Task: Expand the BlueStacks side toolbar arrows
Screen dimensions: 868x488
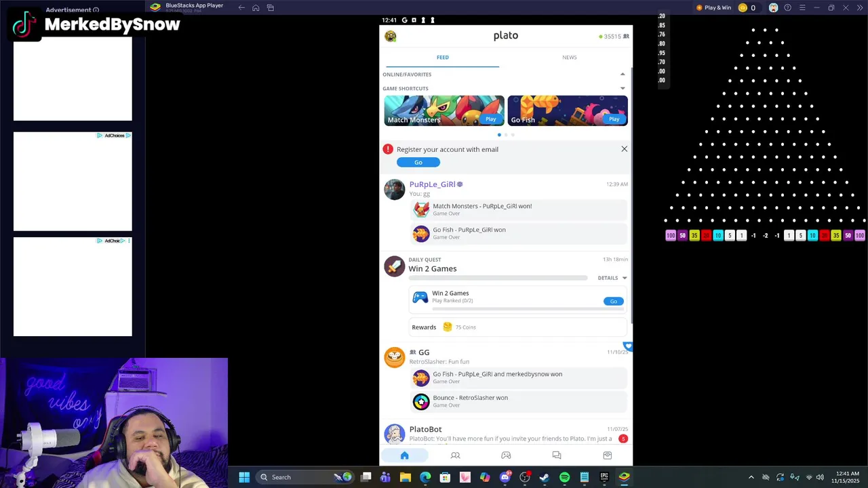Action: tap(860, 7)
